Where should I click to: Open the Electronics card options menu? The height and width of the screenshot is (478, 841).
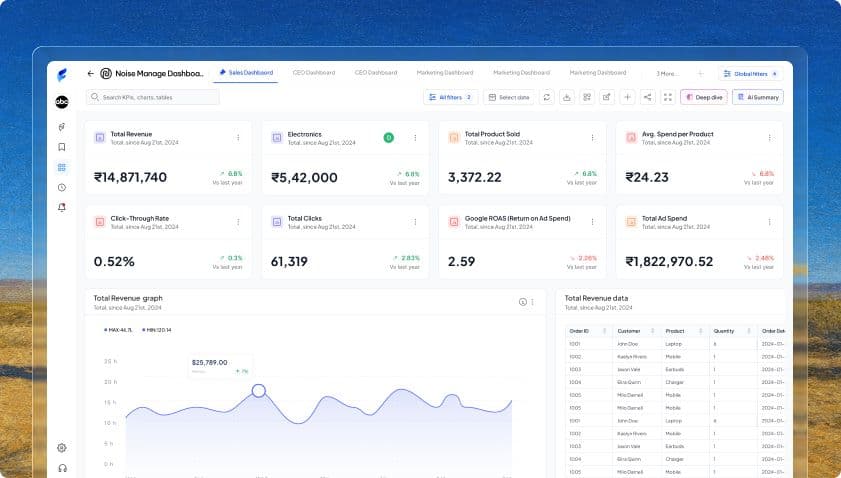tap(415, 138)
